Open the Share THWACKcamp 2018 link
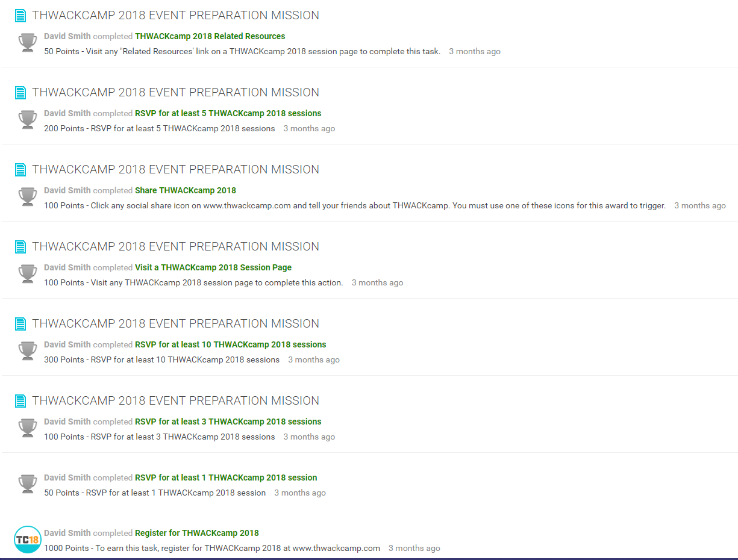The width and height of the screenshot is (738, 560). coord(186,190)
